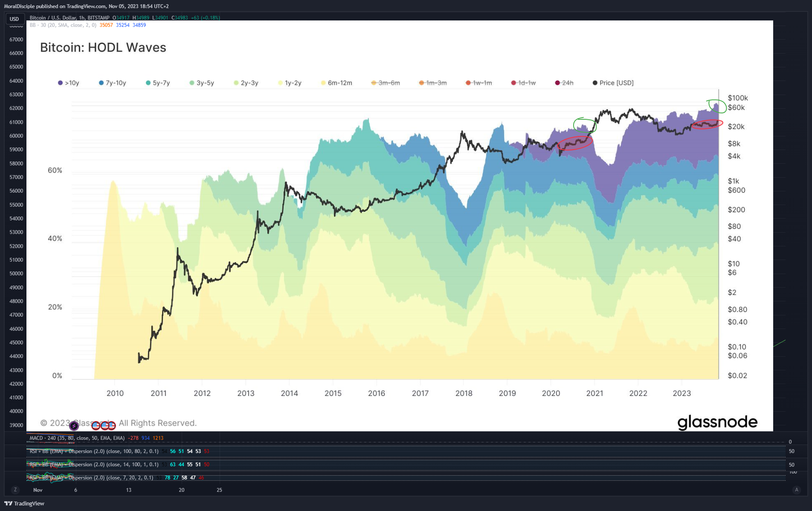Click the $20k price scale label

point(736,127)
